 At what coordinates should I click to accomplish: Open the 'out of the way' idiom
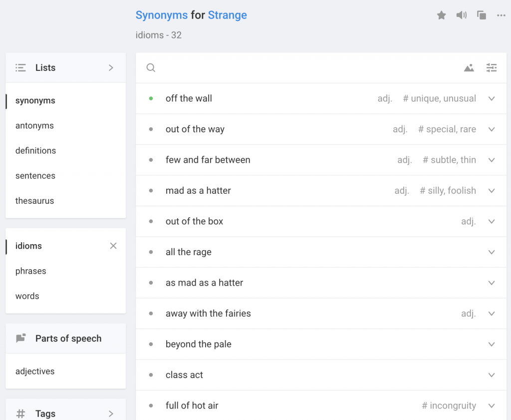195,129
